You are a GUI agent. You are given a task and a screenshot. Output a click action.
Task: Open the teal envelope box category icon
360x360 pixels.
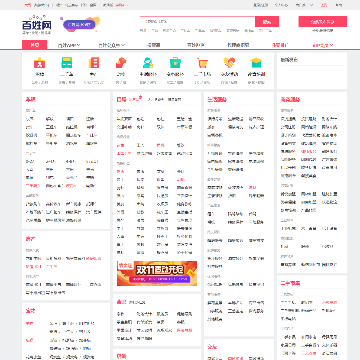(x=256, y=63)
